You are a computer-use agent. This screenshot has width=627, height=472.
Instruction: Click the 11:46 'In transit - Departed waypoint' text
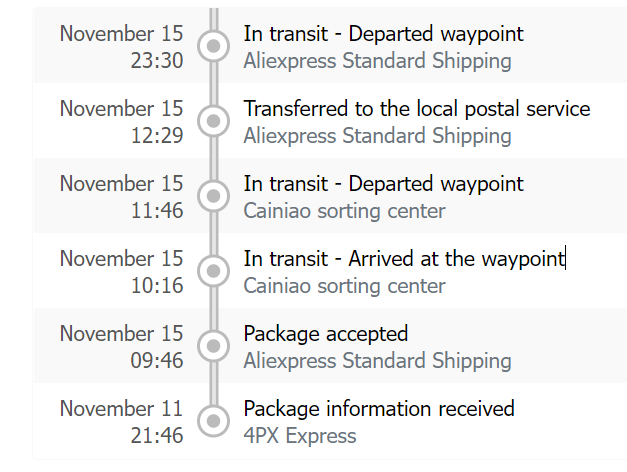[383, 184]
